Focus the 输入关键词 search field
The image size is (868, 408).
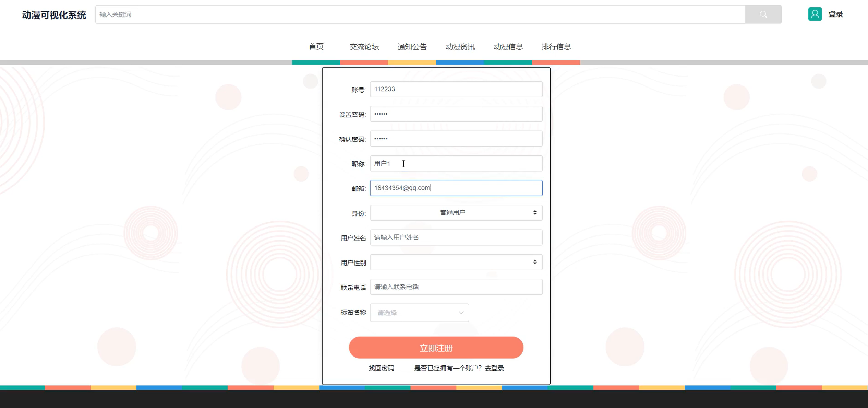click(420, 14)
